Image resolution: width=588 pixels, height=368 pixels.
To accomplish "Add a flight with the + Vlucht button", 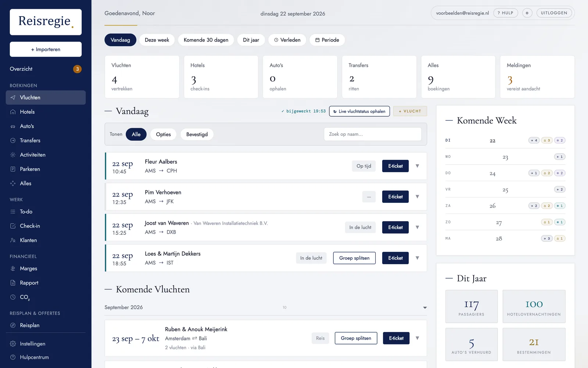I will [410, 111].
